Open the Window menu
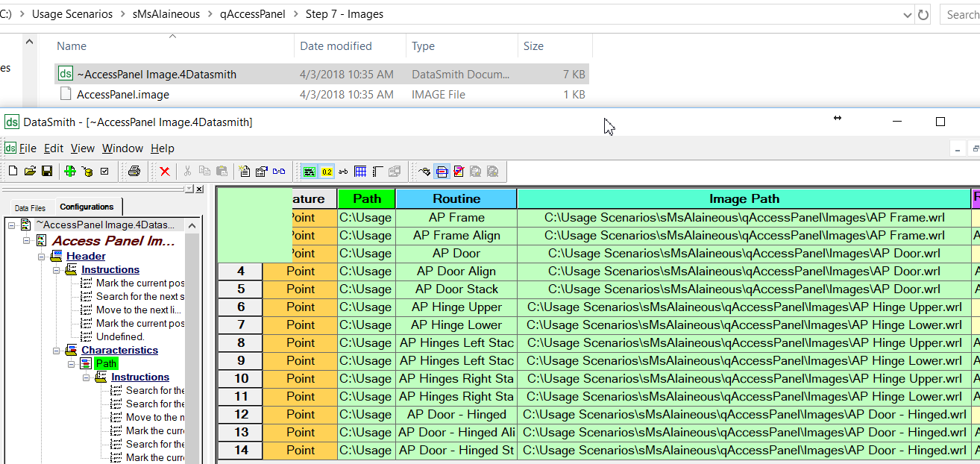980x464 pixels. click(x=122, y=148)
